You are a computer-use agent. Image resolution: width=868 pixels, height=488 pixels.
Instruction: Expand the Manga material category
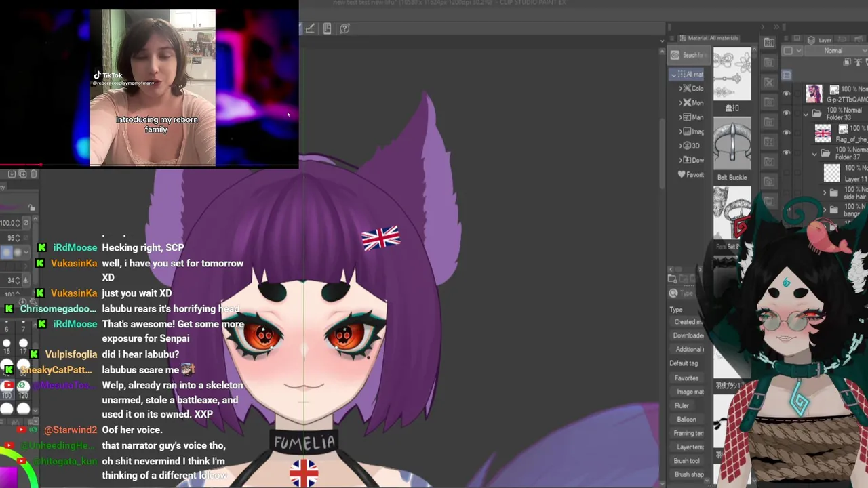[681, 117]
